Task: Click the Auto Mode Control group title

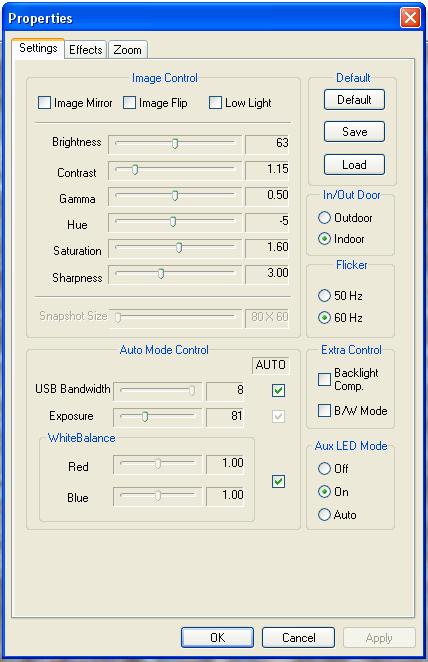Action: tap(164, 350)
